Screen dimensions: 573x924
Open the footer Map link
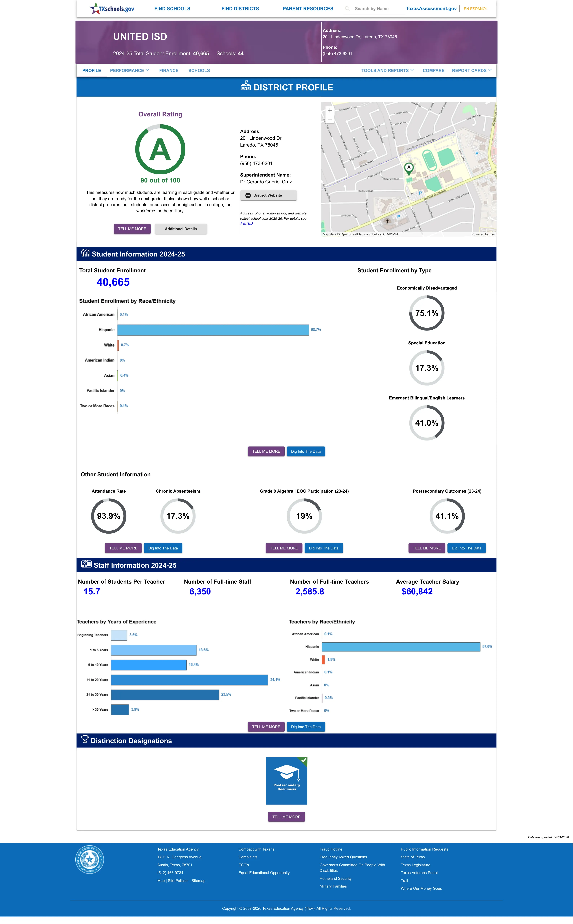pos(161,881)
